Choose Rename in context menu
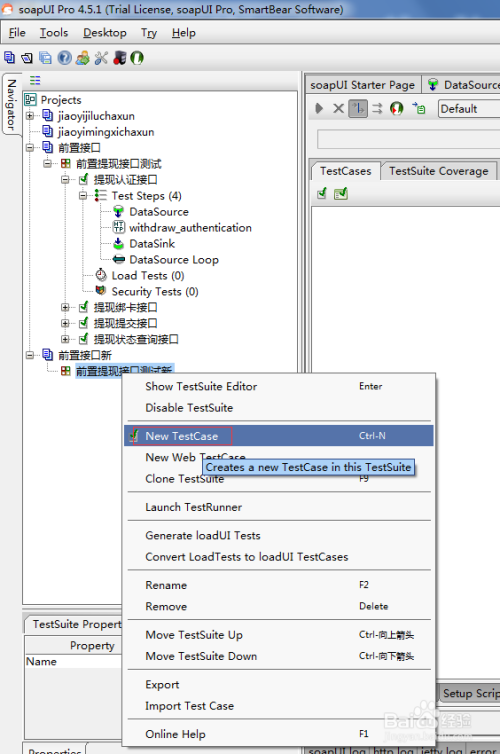 278,585
